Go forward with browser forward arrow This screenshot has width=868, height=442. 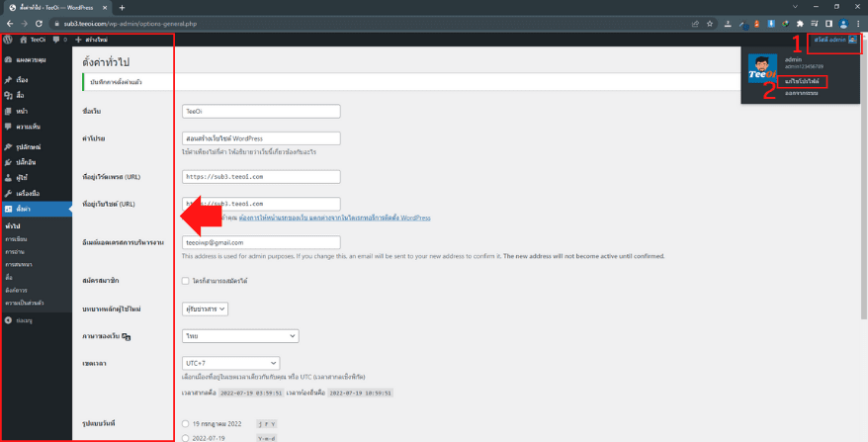click(x=24, y=24)
